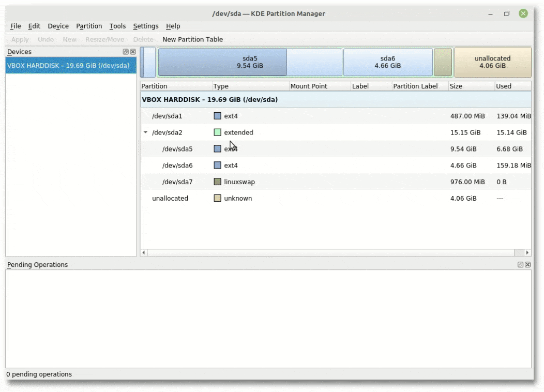Click the linuxswap type icon for /dev/sda7
Viewport: 544px width, 392px height.
tap(218, 182)
